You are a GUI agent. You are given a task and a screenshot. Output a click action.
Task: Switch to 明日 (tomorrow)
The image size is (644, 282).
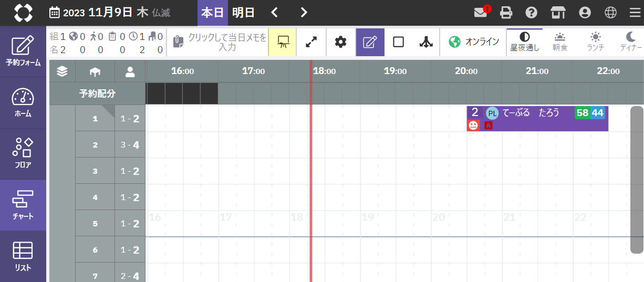tap(243, 13)
